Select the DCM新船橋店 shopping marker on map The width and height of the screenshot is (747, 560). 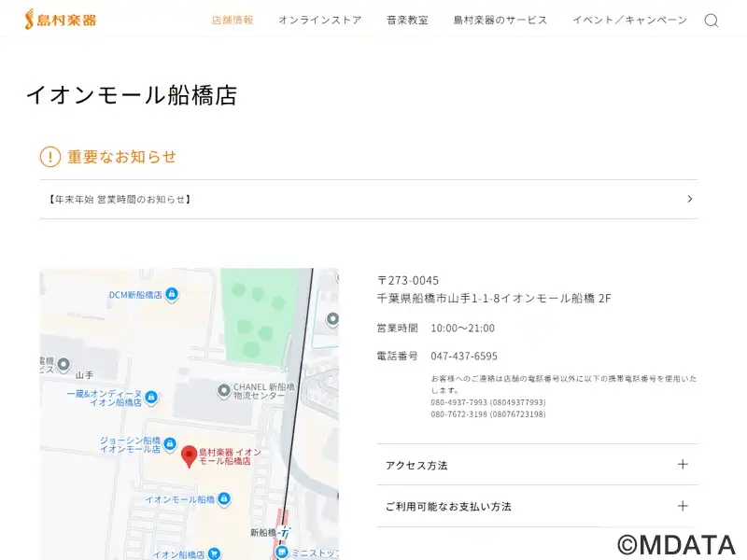(171, 295)
